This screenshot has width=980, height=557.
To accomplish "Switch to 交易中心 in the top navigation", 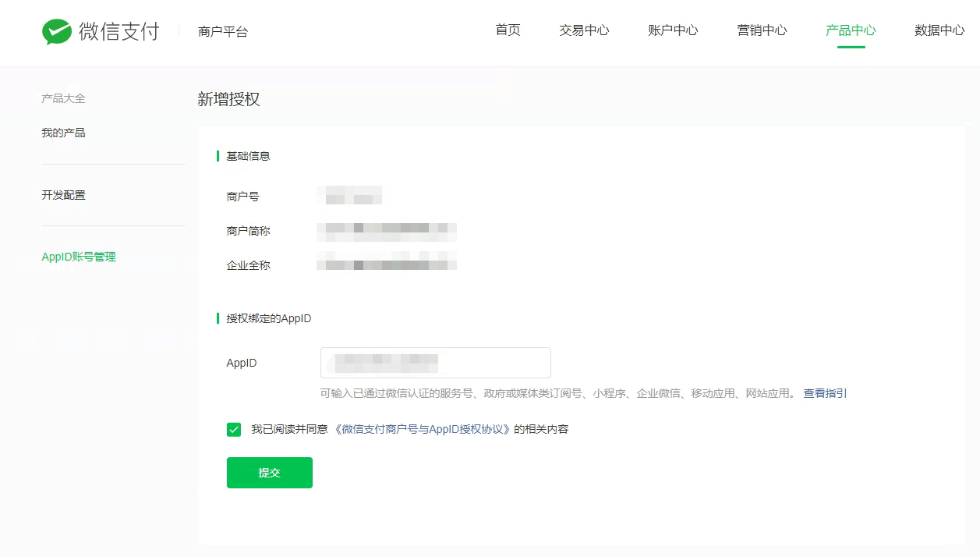I will pos(584,30).
